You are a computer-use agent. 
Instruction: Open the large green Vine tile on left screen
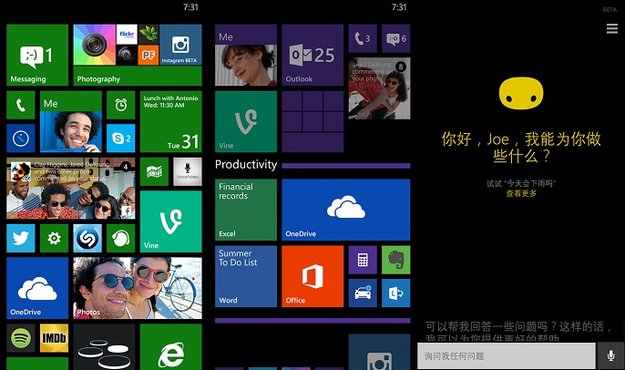[171, 222]
